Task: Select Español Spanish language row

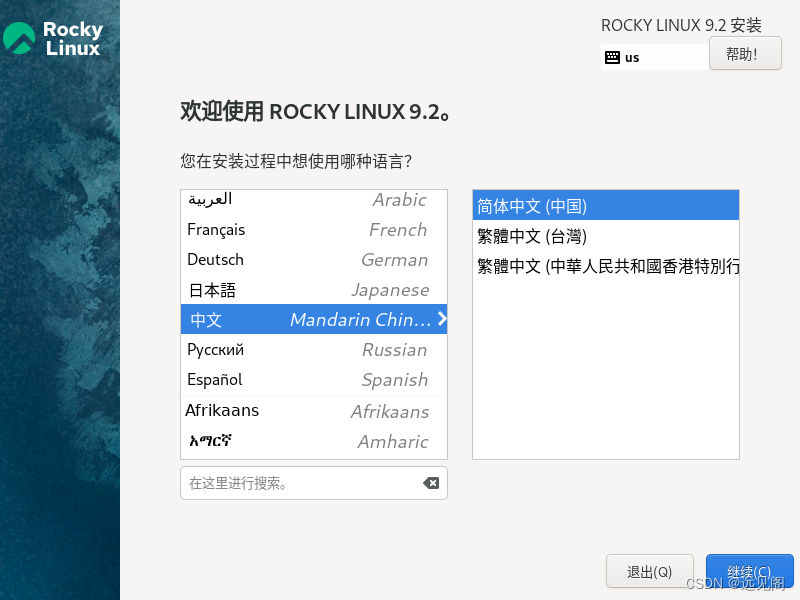Action: click(314, 380)
